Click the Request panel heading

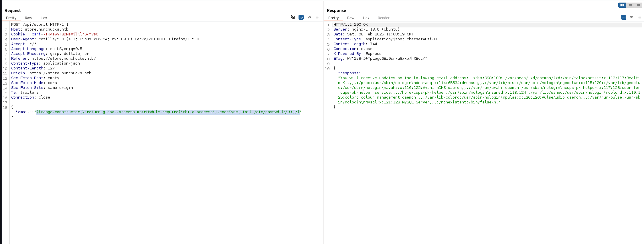[13, 11]
